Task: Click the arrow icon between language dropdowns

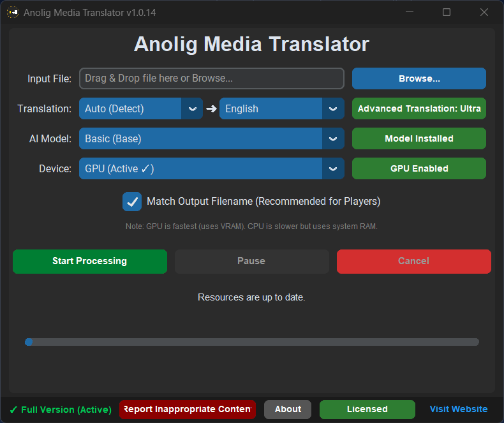Action: (x=211, y=108)
